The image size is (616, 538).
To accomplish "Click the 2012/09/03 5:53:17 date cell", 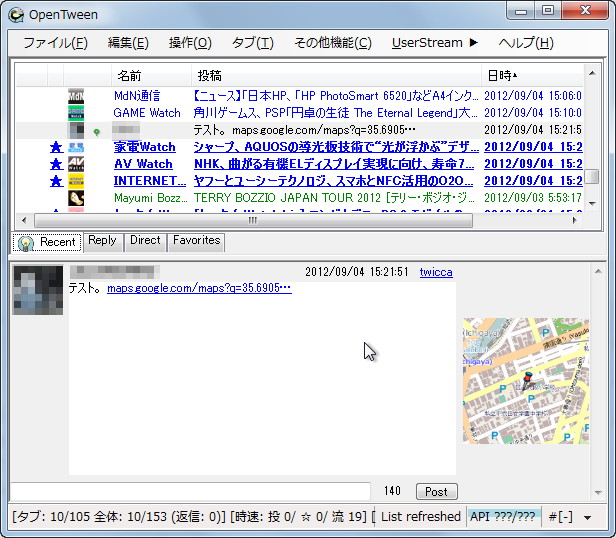I will point(533,198).
